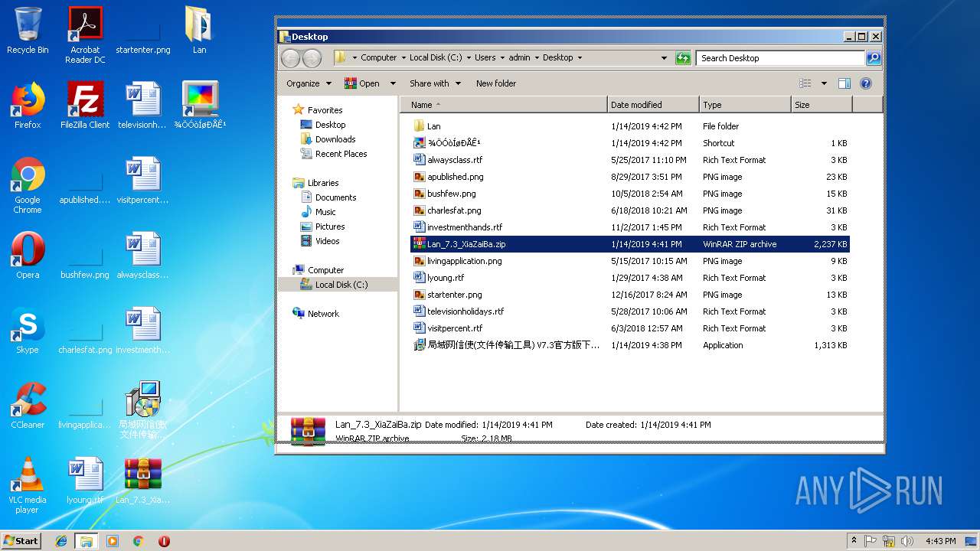Click the volume speaker tray icon
The image size is (980, 551).
[908, 540]
